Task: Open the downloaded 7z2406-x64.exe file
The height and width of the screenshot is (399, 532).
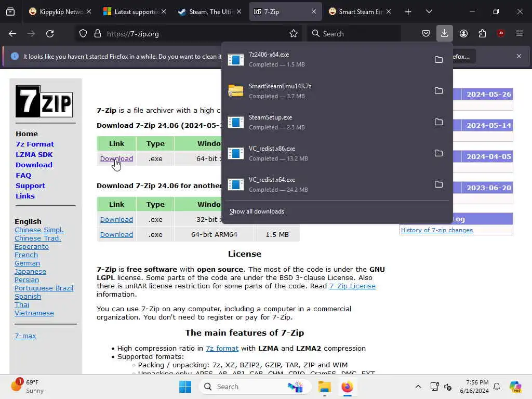Action: [326, 59]
